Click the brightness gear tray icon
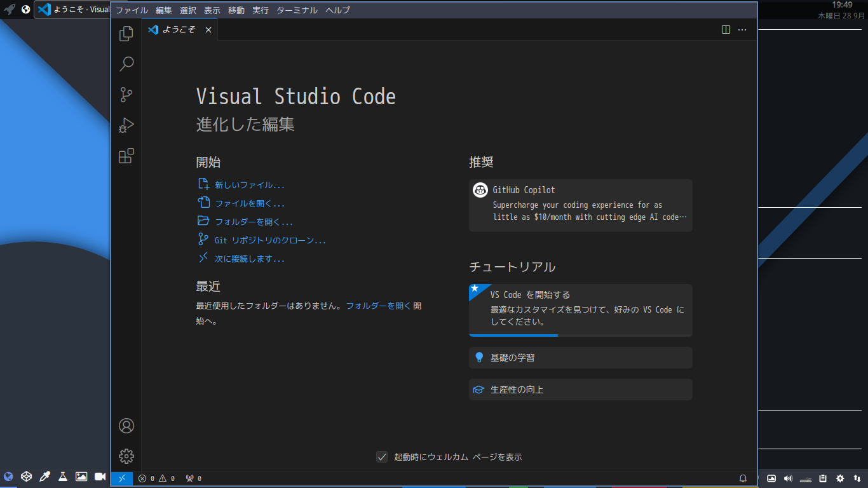 tap(840, 478)
